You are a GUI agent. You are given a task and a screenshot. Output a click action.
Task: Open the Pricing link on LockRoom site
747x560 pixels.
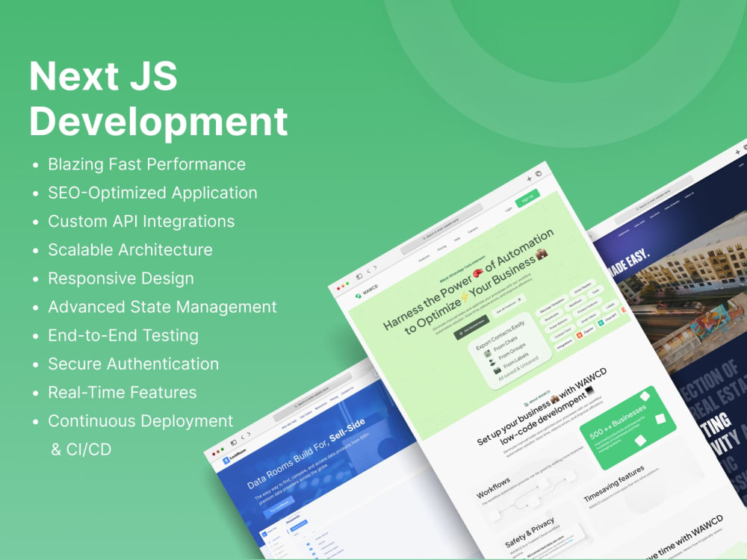(x=334, y=398)
